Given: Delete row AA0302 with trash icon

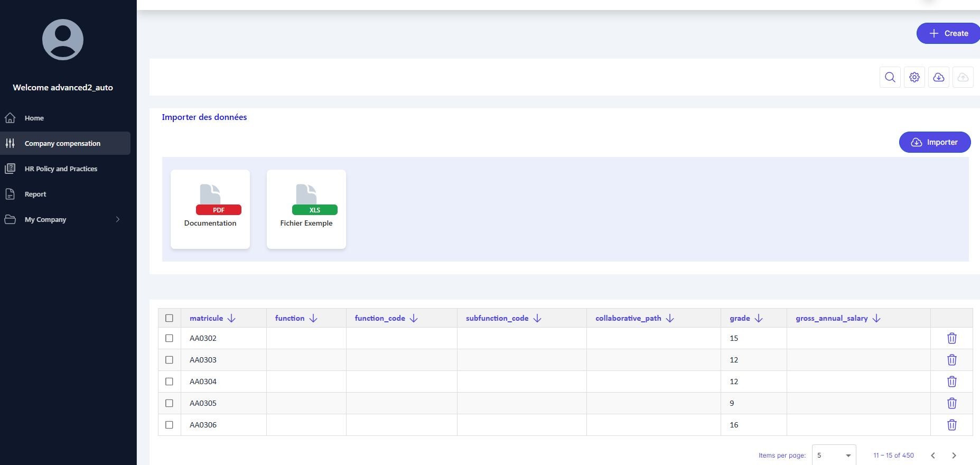Looking at the screenshot, I should tap(951, 338).
